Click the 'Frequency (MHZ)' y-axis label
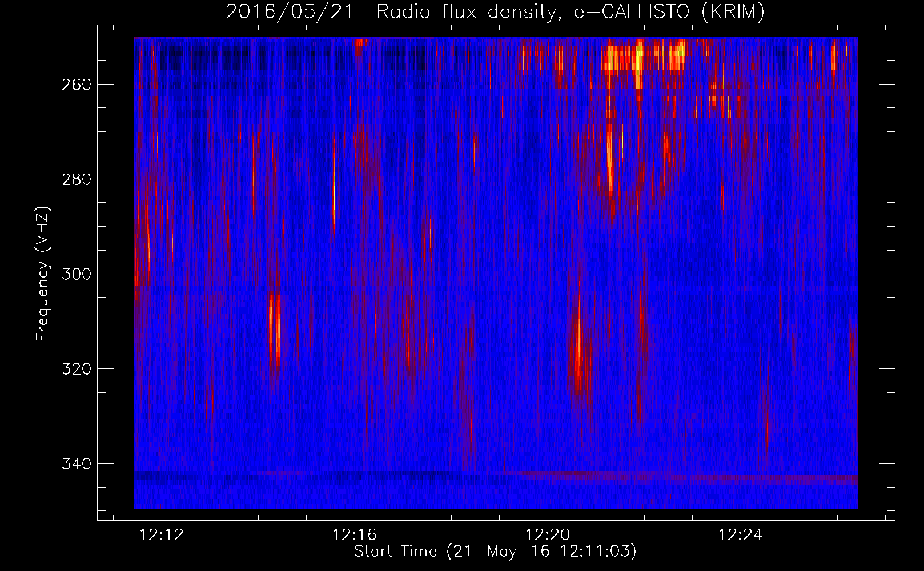This screenshot has height=571, width=924. (43, 274)
